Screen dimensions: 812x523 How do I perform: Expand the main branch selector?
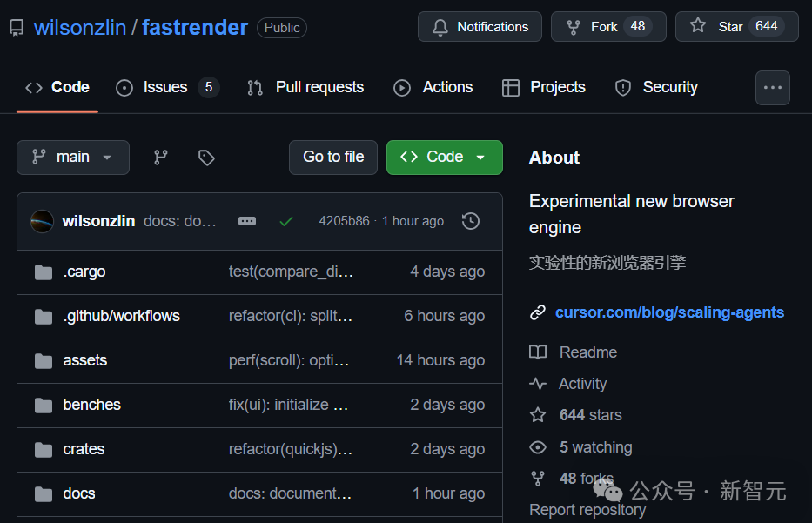(x=73, y=158)
